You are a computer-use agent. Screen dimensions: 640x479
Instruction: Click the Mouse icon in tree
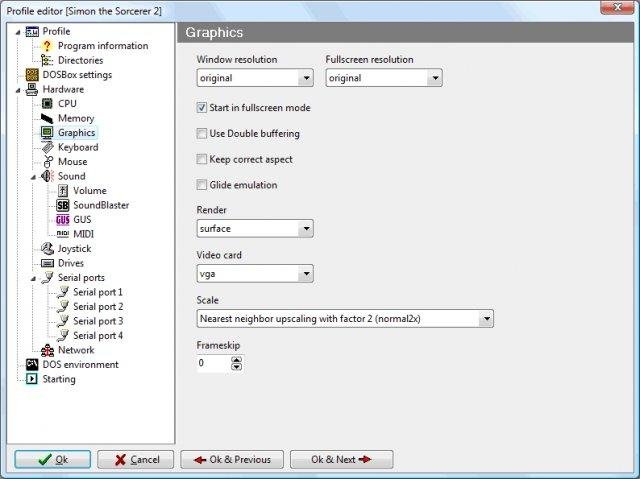(48, 162)
